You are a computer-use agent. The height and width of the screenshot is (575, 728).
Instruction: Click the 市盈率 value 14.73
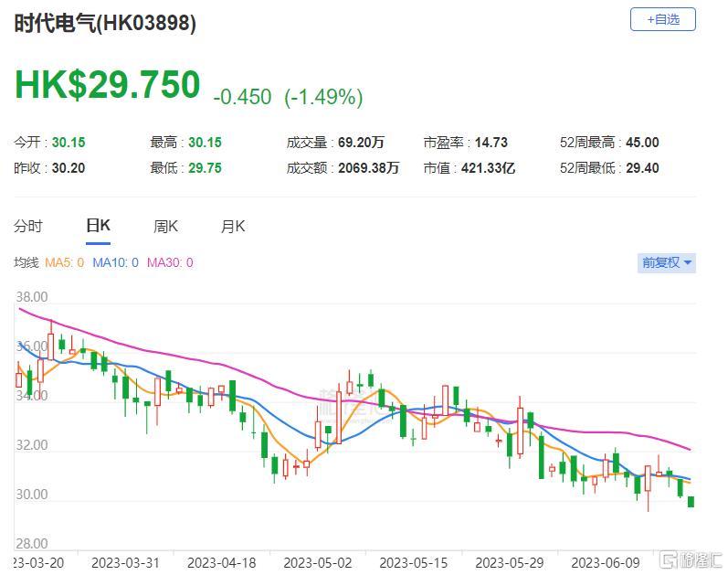coord(491,143)
